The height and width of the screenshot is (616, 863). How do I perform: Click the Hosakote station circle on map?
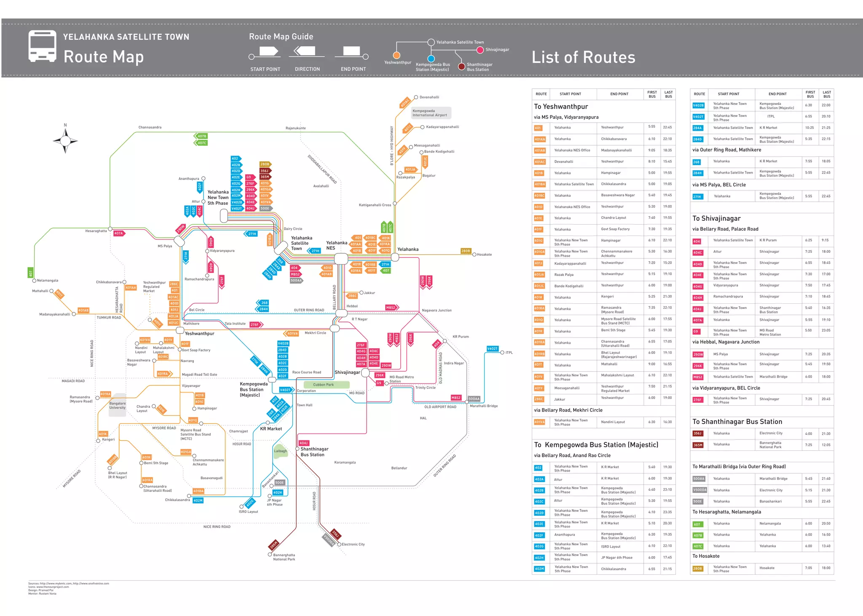pos(474,254)
